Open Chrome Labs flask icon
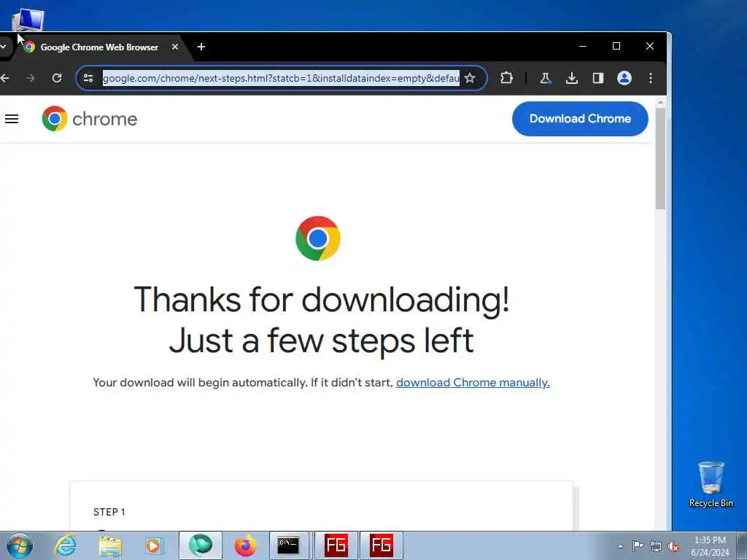This screenshot has height=560, width=747. (x=545, y=78)
